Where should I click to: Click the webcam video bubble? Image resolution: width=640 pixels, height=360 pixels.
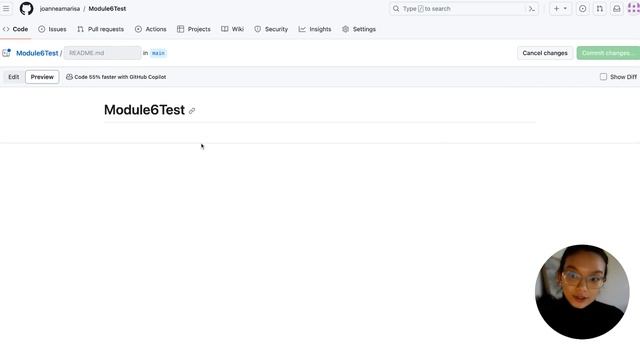[x=582, y=292]
